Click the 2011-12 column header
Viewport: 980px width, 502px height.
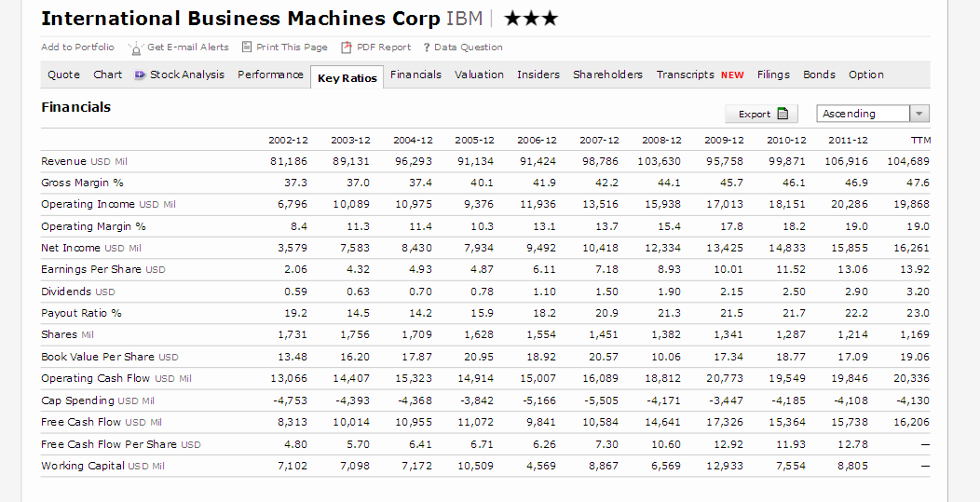click(849, 140)
